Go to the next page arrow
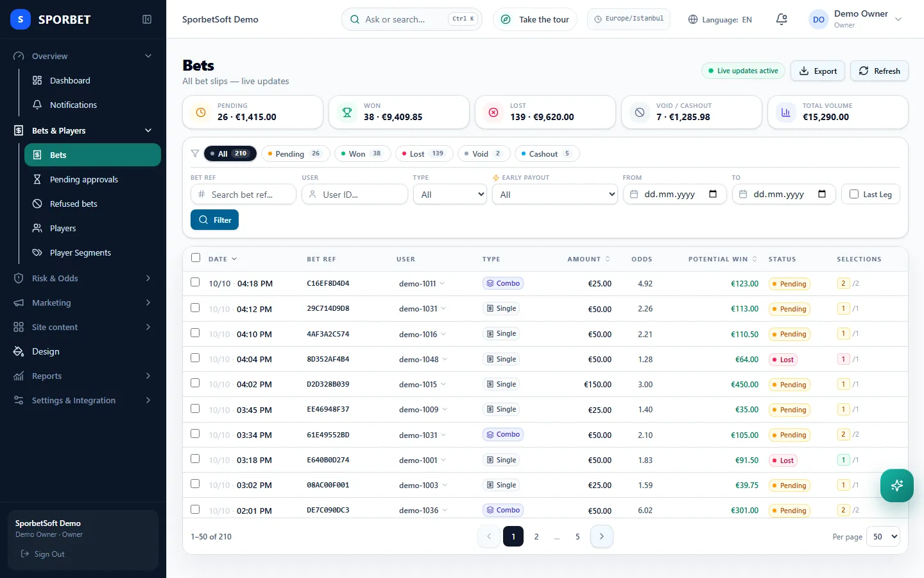This screenshot has width=924, height=578. pyautogui.click(x=601, y=536)
